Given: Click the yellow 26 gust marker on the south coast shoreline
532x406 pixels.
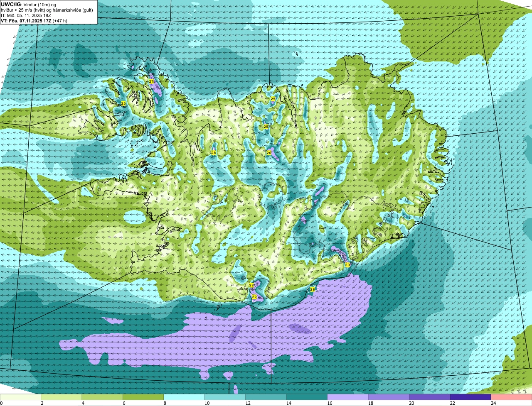Looking at the screenshot, I should 313,289.
